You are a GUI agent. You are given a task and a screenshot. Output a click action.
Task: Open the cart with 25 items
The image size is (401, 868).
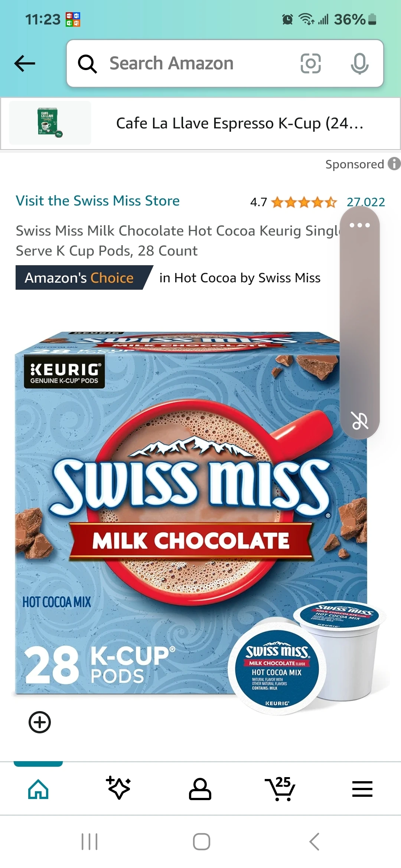[x=281, y=788]
